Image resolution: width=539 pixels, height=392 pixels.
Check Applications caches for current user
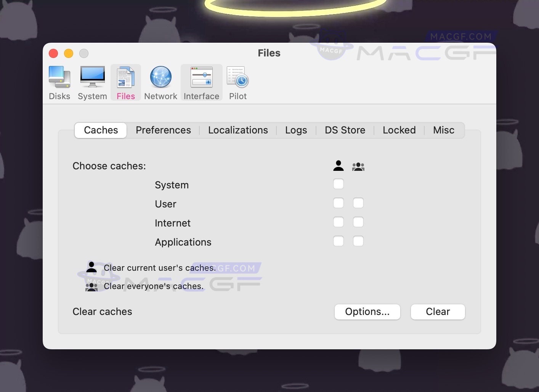click(338, 241)
